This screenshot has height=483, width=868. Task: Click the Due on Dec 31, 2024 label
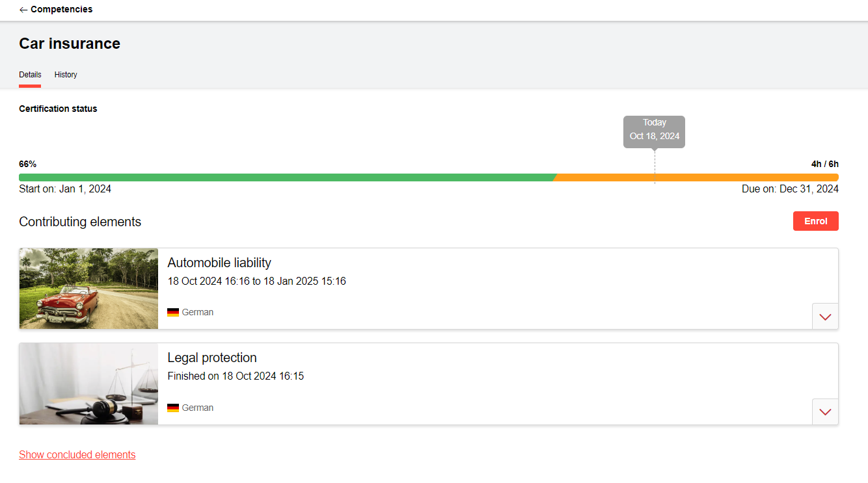(x=790, y=189)
